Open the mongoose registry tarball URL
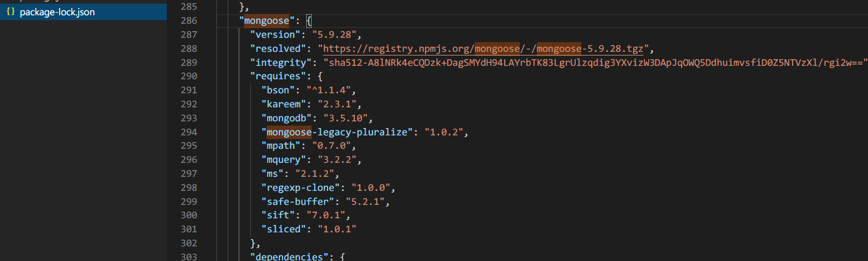Viewport: 868px width, 261px height. coord(485,49)
